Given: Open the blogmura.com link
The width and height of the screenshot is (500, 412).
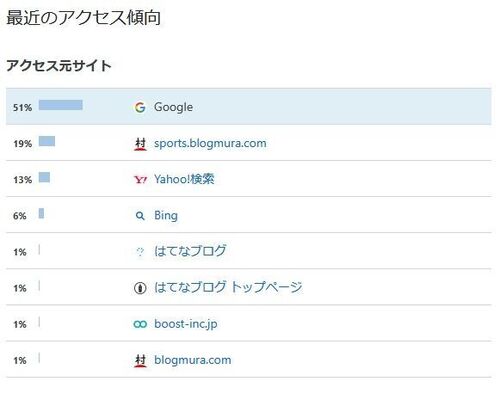Looking at the screenshot, I should coord(192,360).
